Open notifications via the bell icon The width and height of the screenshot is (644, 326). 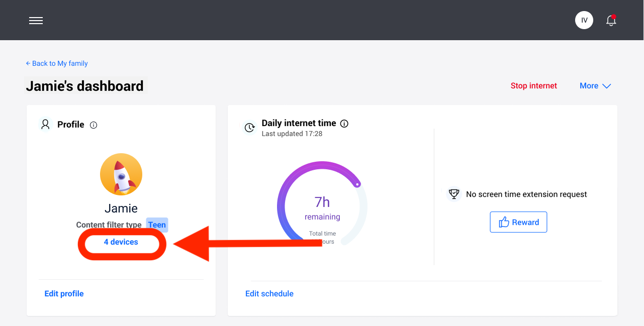point(610,21)
